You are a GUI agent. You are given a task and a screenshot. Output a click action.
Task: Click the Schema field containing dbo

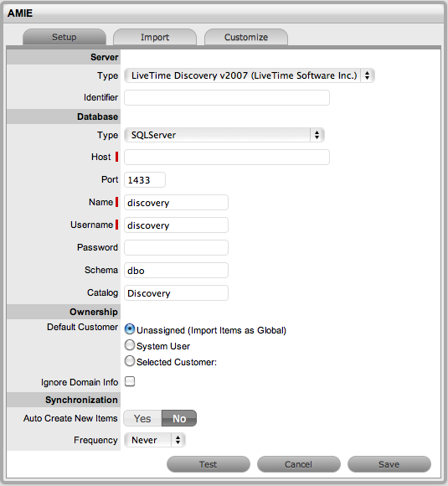(177, 271)
